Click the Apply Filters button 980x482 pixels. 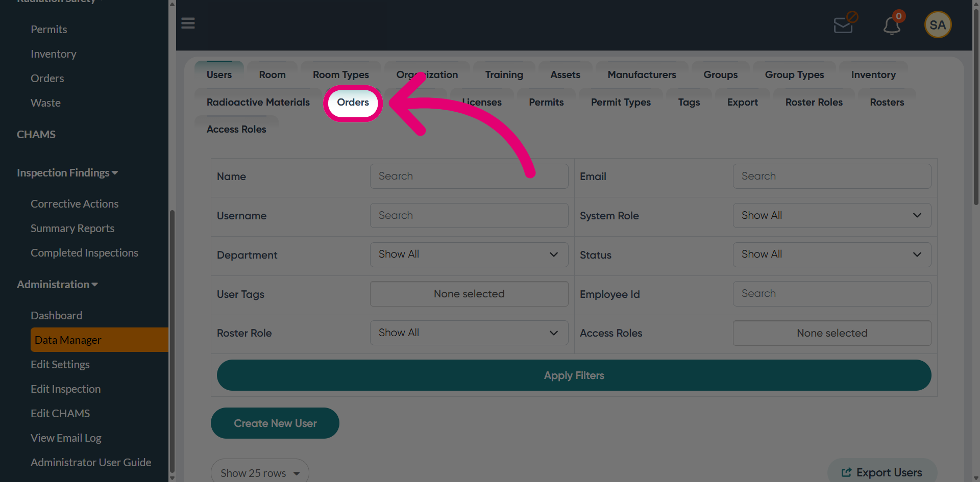[x=574, y=375]
